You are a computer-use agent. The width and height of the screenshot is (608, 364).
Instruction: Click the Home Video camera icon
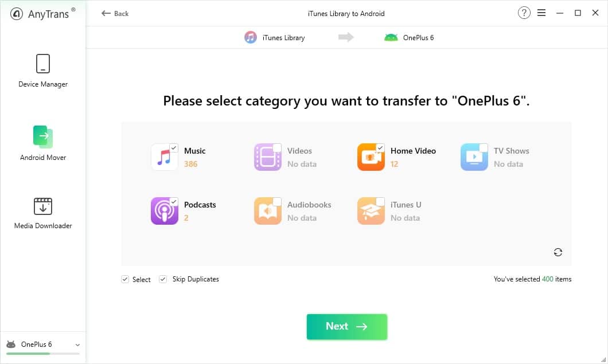click(371, 157)
